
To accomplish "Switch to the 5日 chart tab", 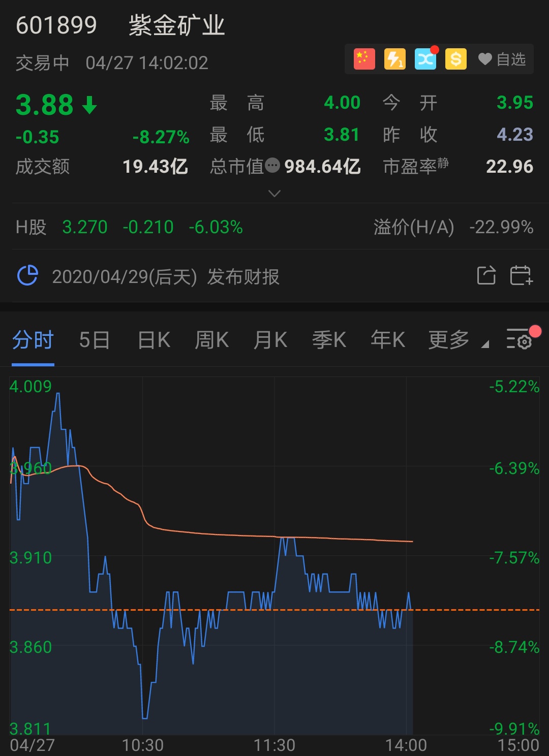I will pyautogui.click(x=95, y=340).
